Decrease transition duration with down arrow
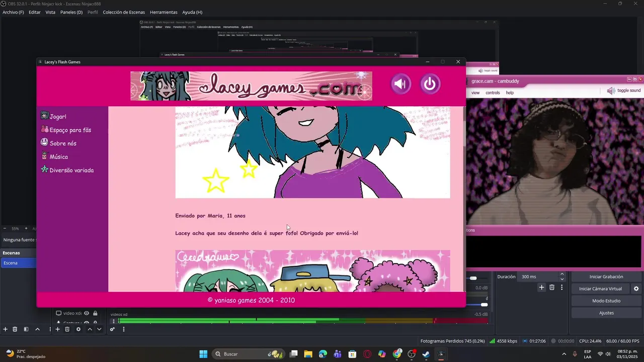644x362 pixels. coord(562,279)
